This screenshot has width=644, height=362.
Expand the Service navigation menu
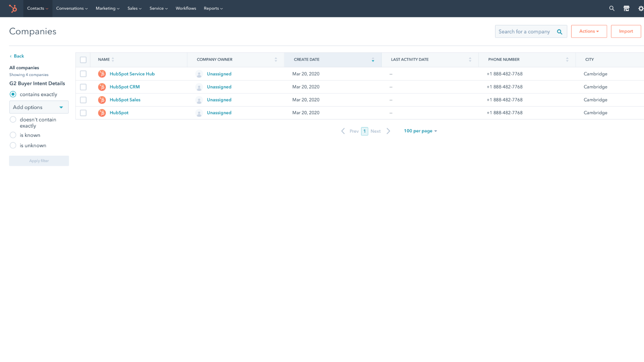159,8
